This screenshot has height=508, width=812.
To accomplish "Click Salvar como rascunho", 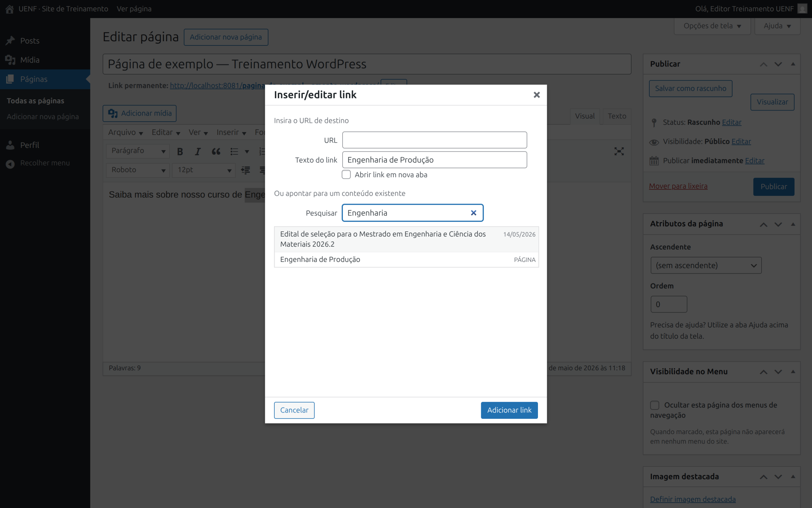I will (691, 88).
